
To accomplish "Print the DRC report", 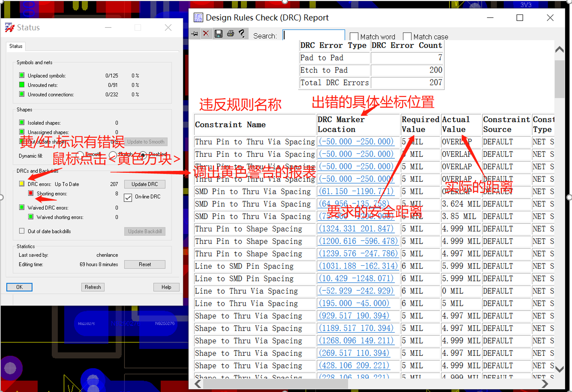I will click(231, 33).
